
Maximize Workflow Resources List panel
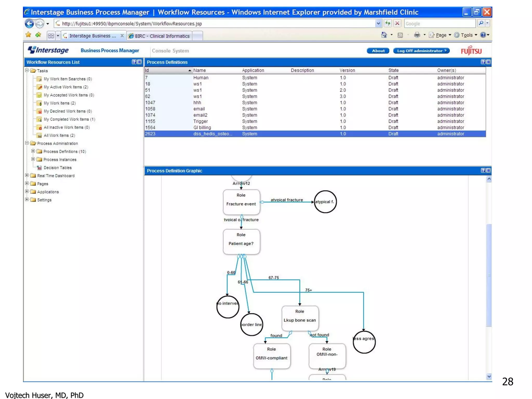click(x=139, y=62)
